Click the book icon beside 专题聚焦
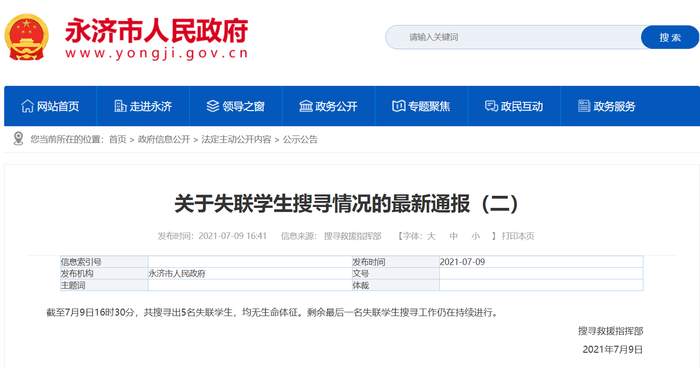700x368 pixels. (398, 106)
